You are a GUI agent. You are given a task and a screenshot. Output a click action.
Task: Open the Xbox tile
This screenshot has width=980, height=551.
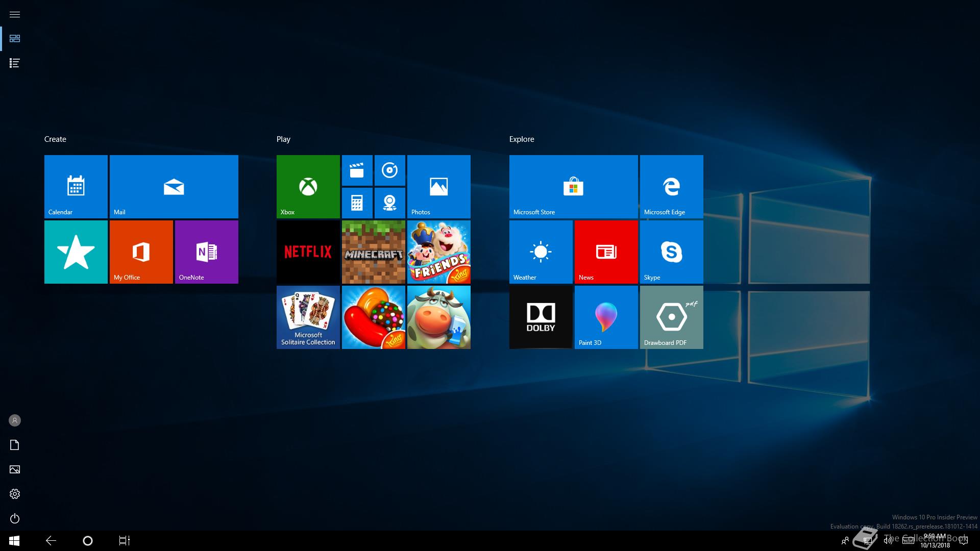308,187
